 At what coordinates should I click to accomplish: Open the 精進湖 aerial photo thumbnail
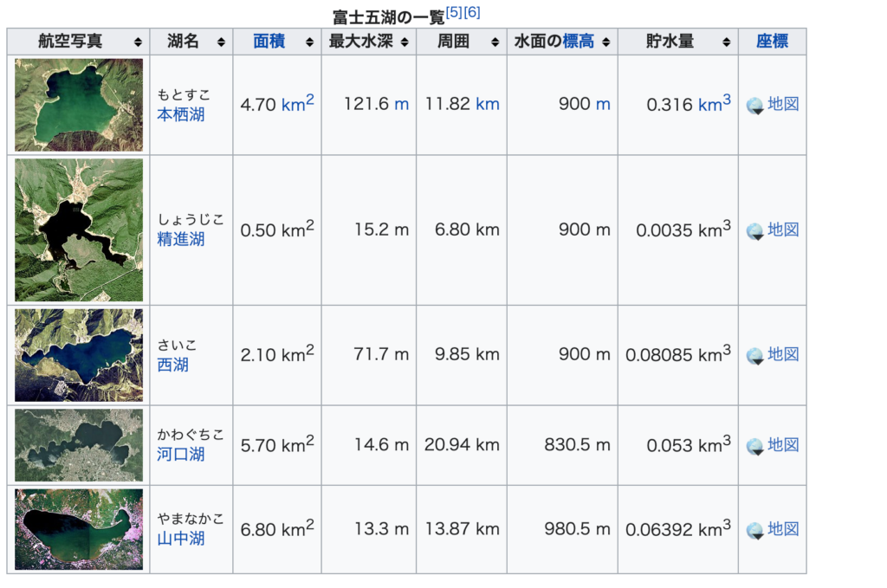tap(79, 229)
